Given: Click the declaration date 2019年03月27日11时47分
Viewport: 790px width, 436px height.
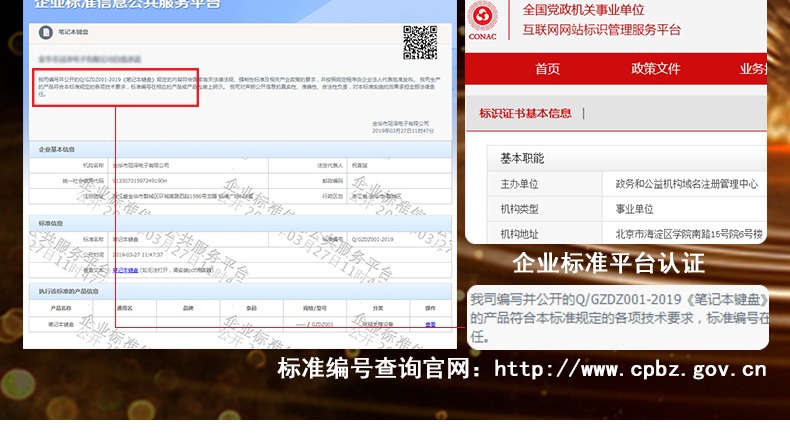Looking at the screenshot, I should click(x=403, y=131).
